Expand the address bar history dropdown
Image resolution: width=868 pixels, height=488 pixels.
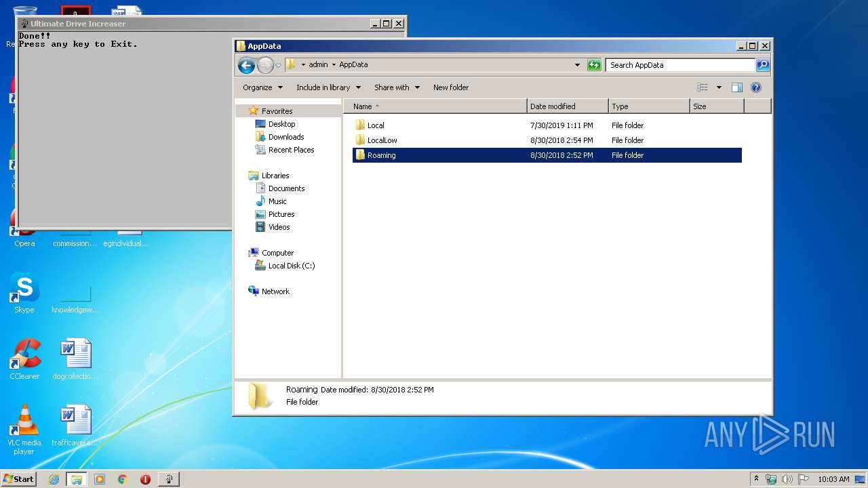pos(577,65)
